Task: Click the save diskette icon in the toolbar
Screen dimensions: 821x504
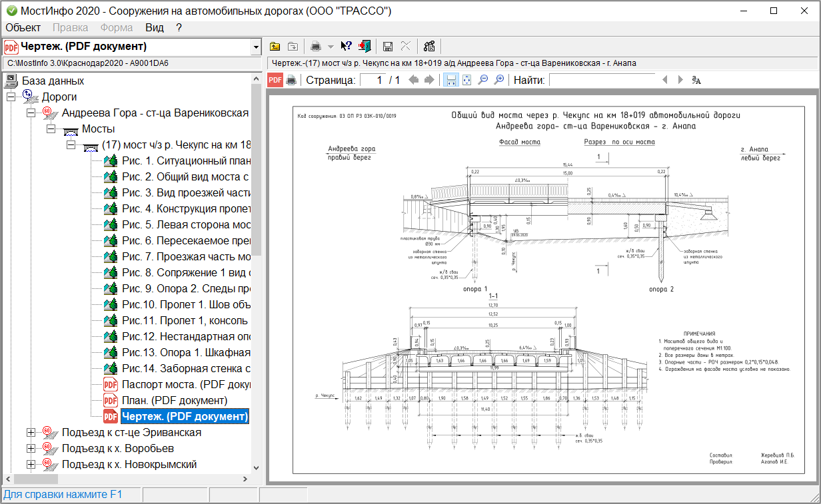Action: pos(387,46)
